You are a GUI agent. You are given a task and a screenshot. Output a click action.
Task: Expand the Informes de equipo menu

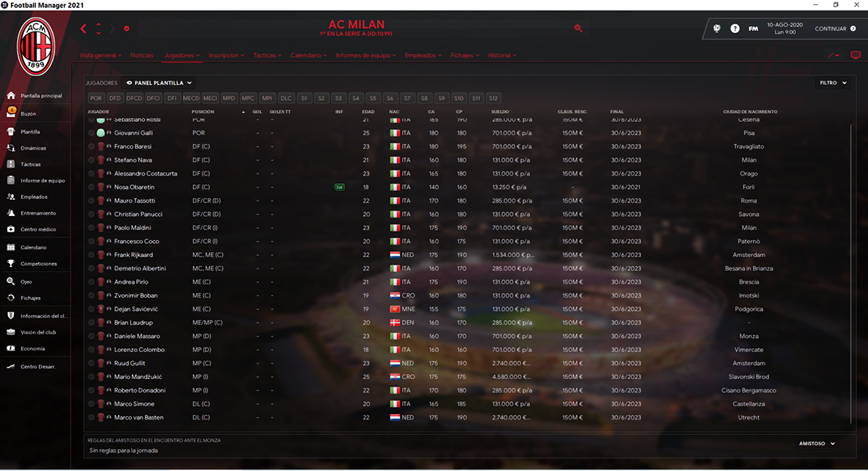[x=366, y=55]
